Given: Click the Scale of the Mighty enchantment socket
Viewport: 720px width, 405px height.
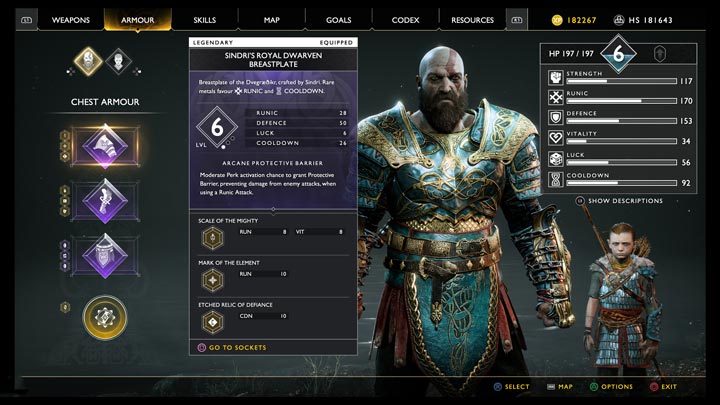Looking at the screenshot, I should coord(213,238).
